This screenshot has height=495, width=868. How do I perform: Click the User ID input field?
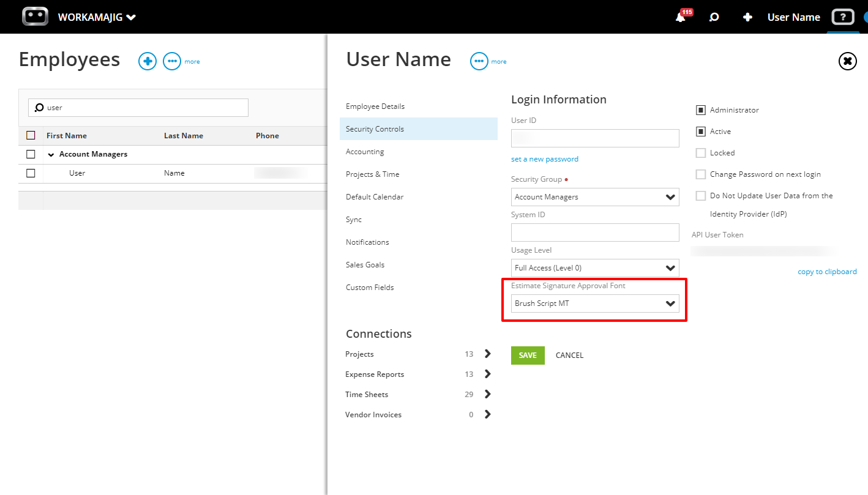[595, 138]
